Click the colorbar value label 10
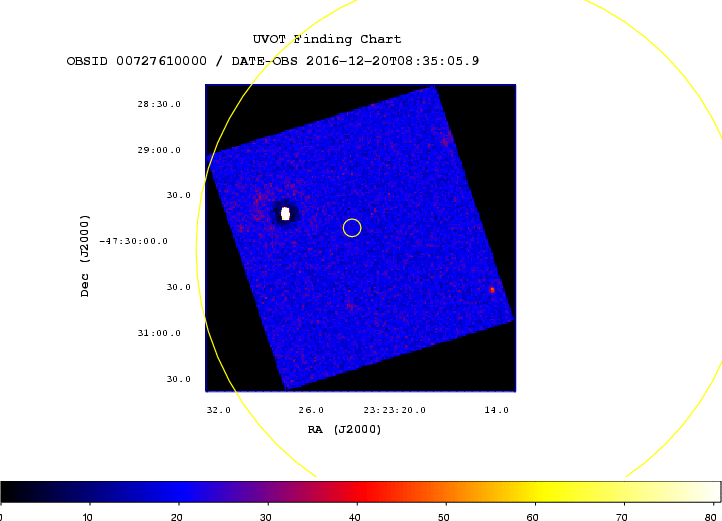 pos(87,517)
